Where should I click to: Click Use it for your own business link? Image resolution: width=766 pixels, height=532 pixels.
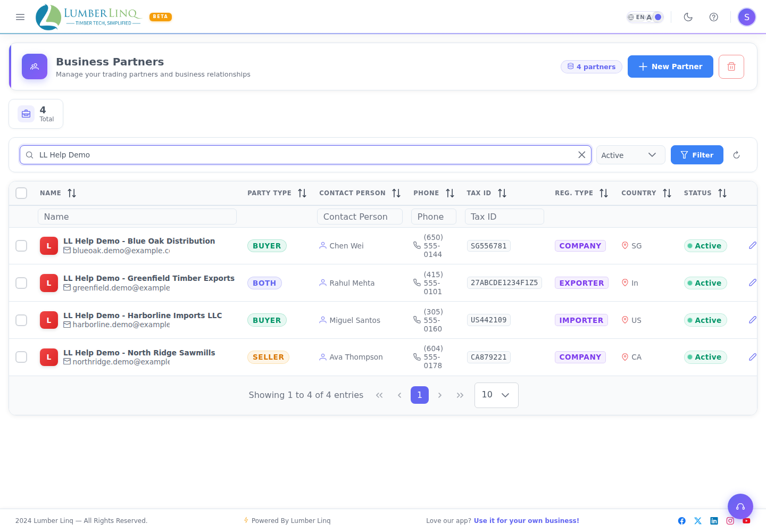coord(527,521)
